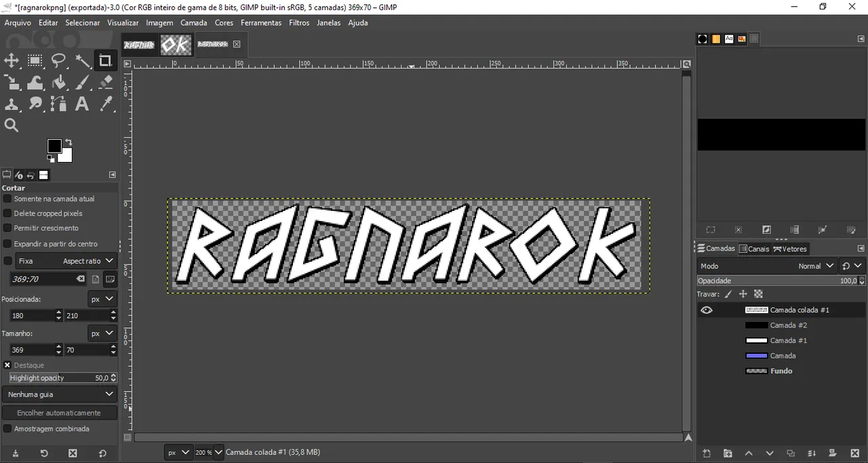Delete the current layer
This screenshot has width=868, height=463.
click(x=854, y=454)
